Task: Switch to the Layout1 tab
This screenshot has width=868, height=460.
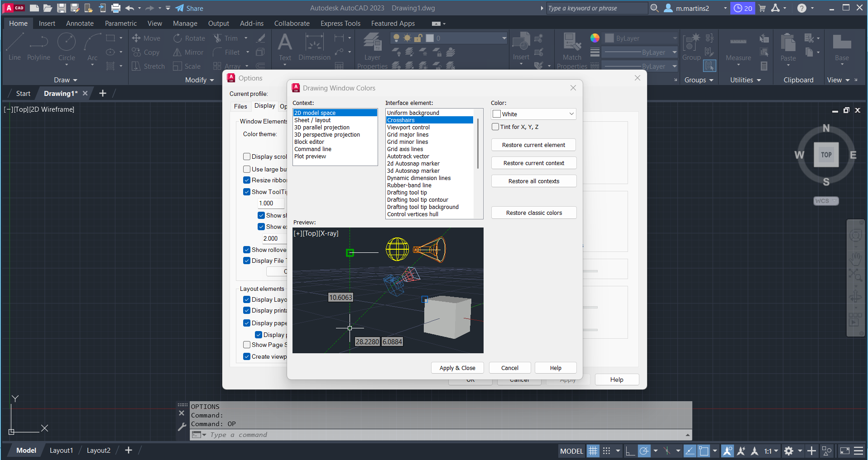Action: click(x=61, y=451)
